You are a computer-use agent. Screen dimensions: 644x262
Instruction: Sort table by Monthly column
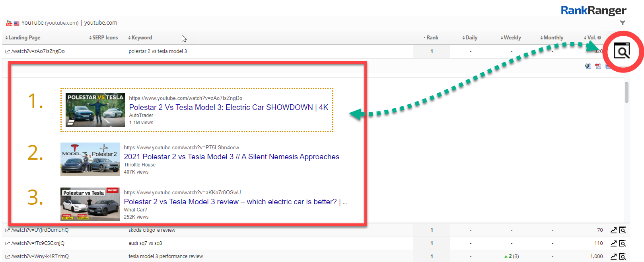click(552, 37)
